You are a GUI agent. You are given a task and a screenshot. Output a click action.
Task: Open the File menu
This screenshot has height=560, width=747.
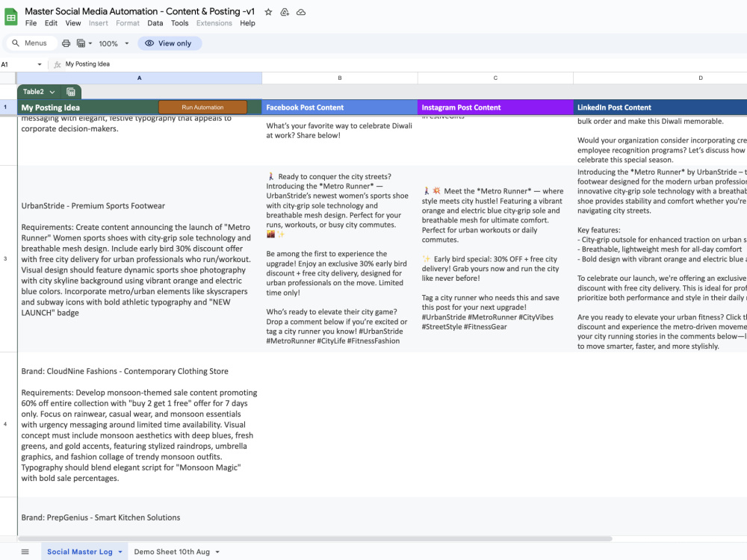click(31, 23)
